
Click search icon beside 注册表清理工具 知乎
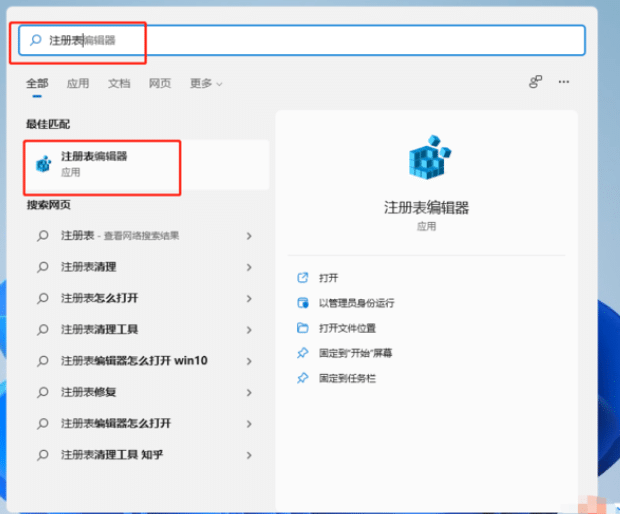pos(43,455)
